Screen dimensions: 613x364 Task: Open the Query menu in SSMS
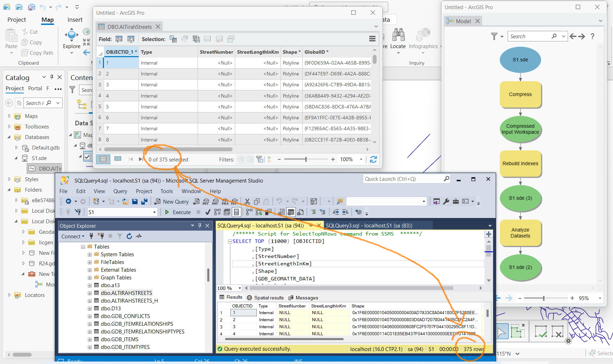click(120, 191)
